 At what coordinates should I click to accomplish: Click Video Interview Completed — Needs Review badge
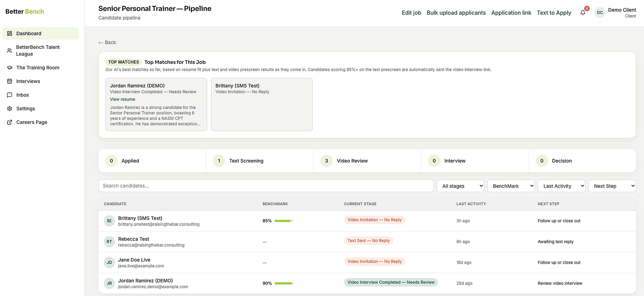391,282
